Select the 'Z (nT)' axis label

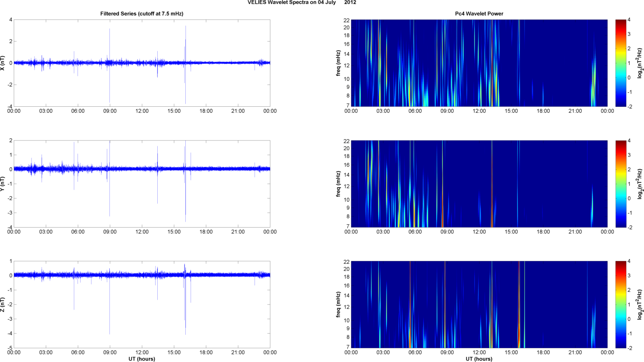[x=3, y=305]
